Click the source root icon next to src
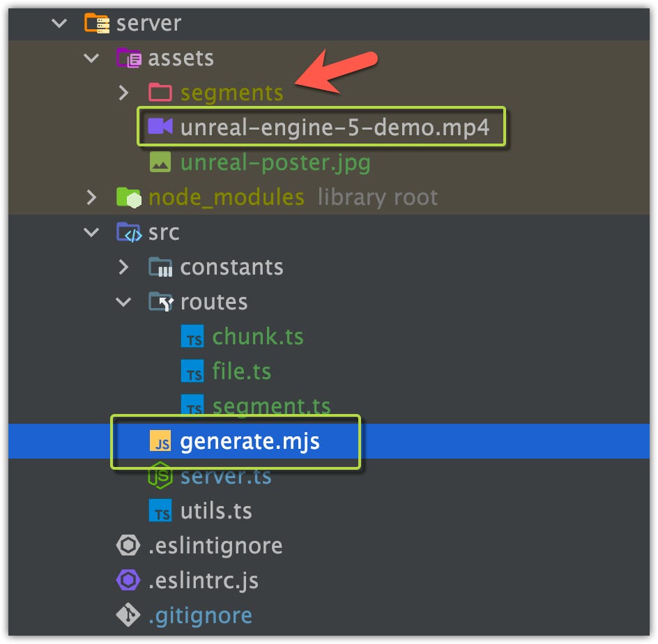658x644 pixels. (130, 232)
